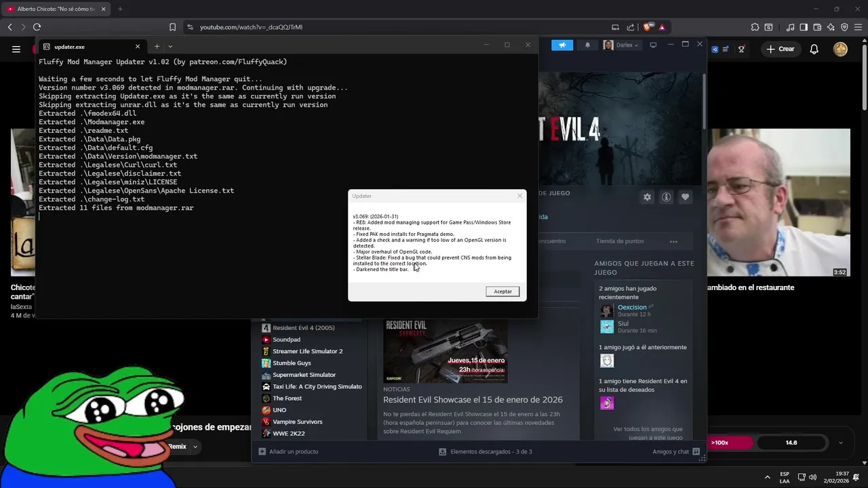
Task: Open friend Siul's profile
Action: (623, 324)
